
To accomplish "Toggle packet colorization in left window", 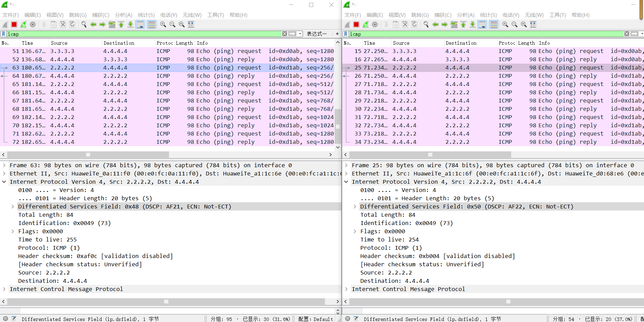I will 151,24.
